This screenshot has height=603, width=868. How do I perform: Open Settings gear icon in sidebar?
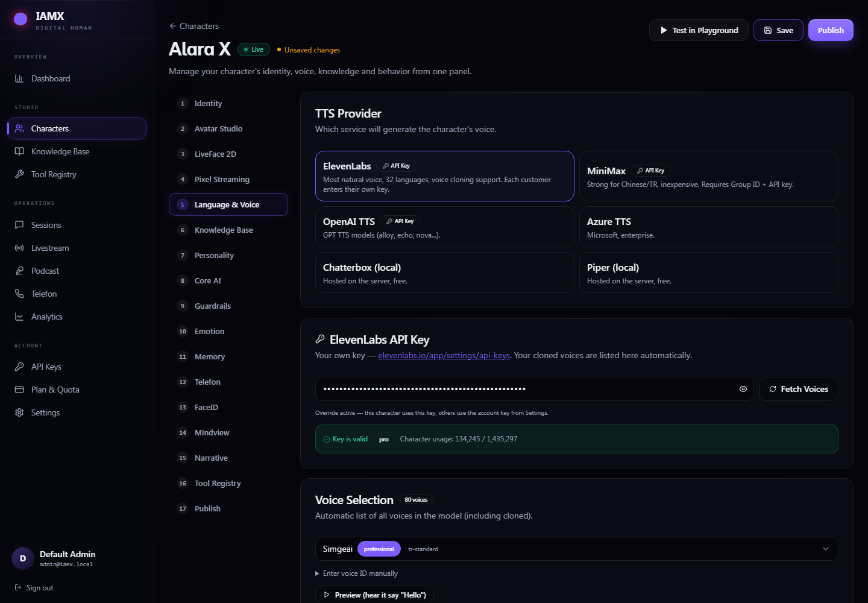click(x=19, y=412)
